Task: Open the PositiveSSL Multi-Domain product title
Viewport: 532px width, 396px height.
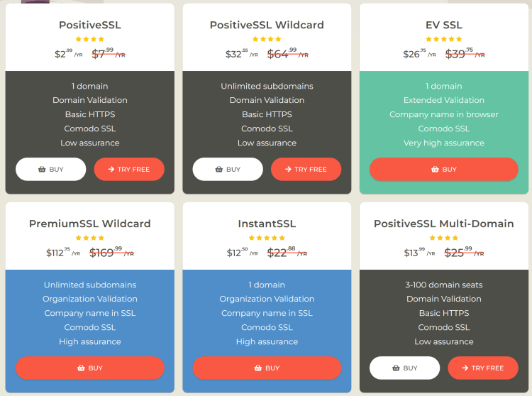Action: coord(444,224)
